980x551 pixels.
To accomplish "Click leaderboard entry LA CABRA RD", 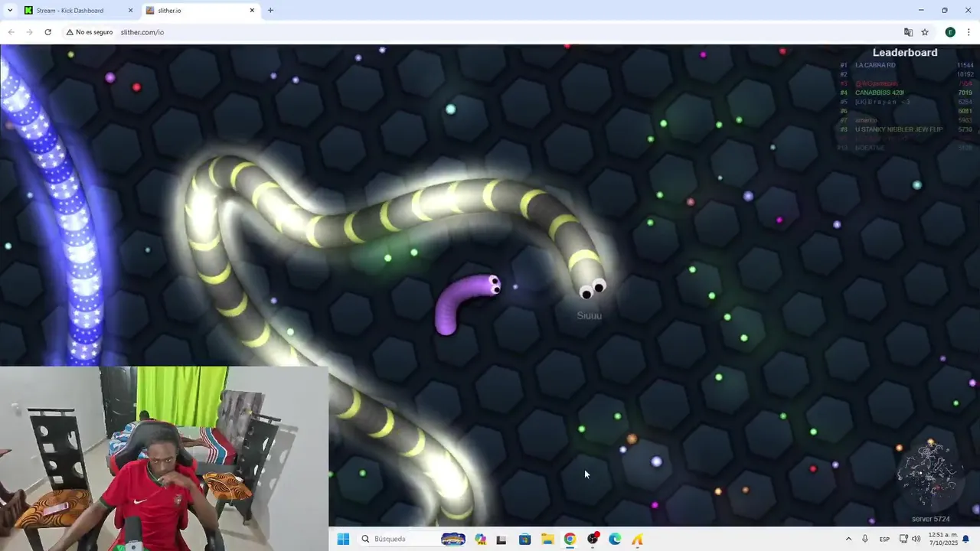I will pyautogui.click(x=875, y=65).
